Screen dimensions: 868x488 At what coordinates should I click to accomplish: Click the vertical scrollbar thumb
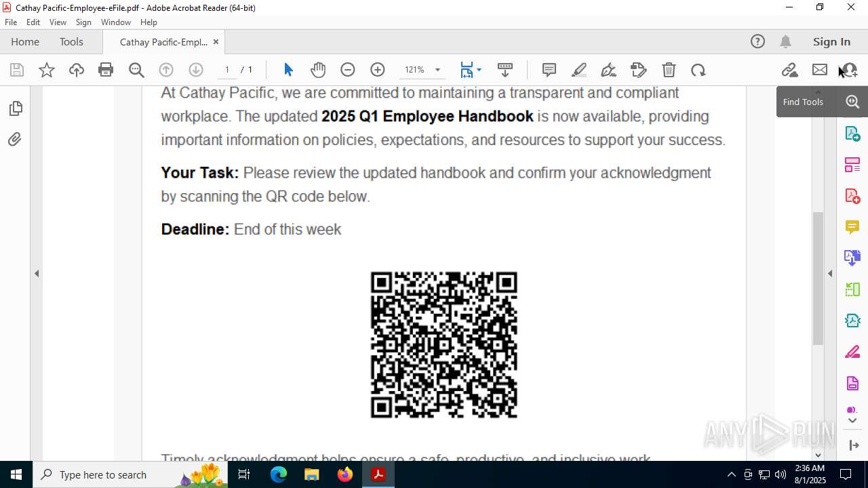coord(818,278)
